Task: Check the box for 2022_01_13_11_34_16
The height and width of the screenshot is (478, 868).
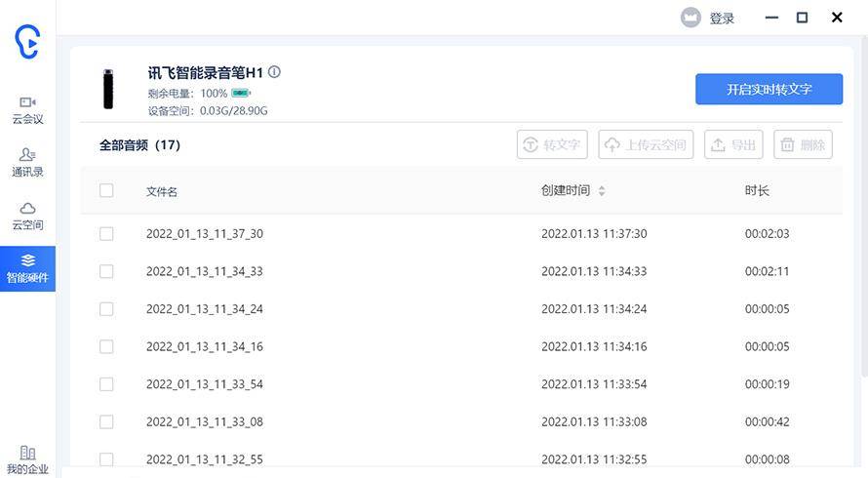Action: point(106,346)
